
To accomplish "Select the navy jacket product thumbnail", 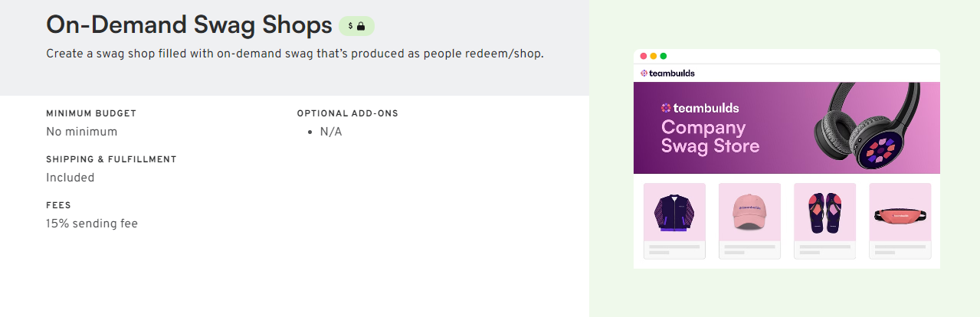I will tap(674, 211).
